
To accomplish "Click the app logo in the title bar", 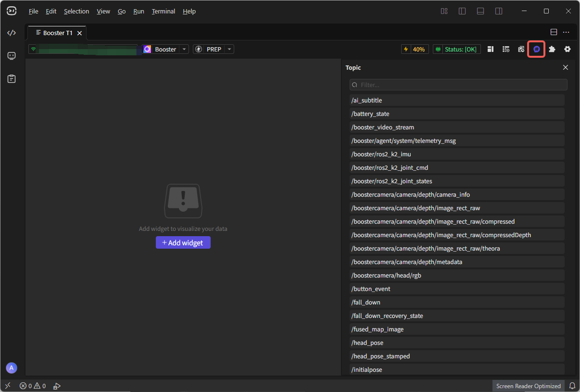I will point(12,11).
